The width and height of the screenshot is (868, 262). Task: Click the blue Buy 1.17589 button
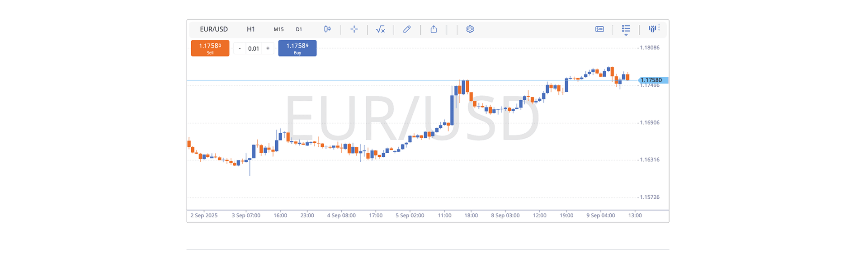pyautogui.click(x=297, y=48)
